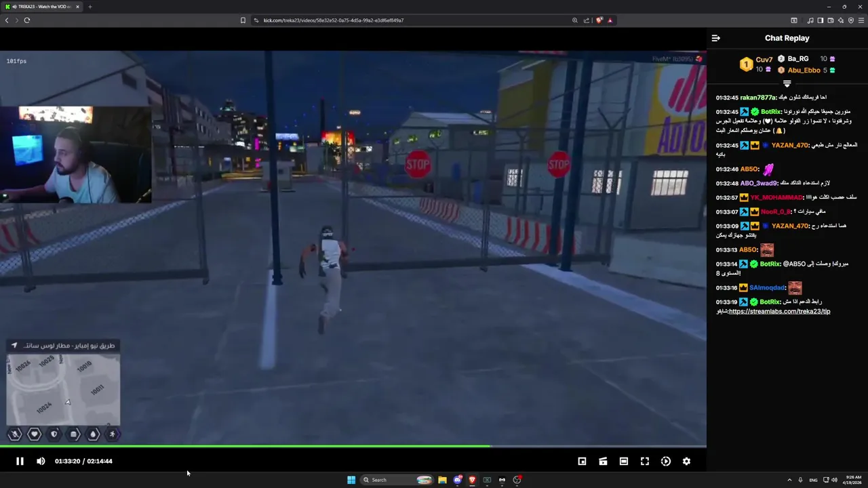Open Leo AI sparkle icon
The width and height of the screenshot is (868, 488).
840,20
